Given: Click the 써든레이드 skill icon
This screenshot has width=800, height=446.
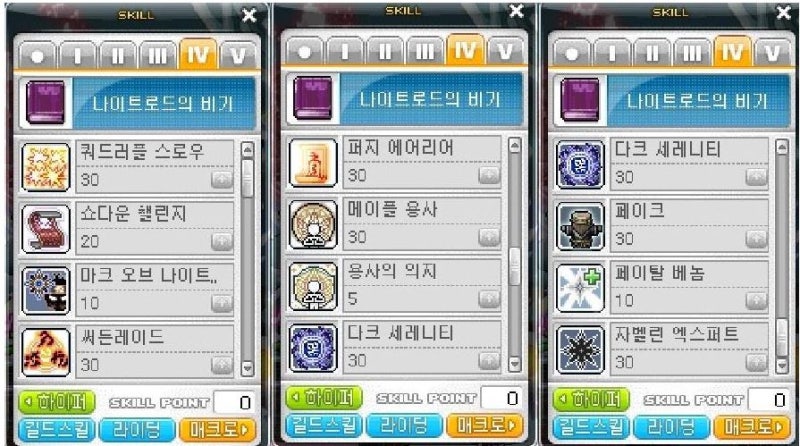Looking at the screenshot, I should 46,353.
